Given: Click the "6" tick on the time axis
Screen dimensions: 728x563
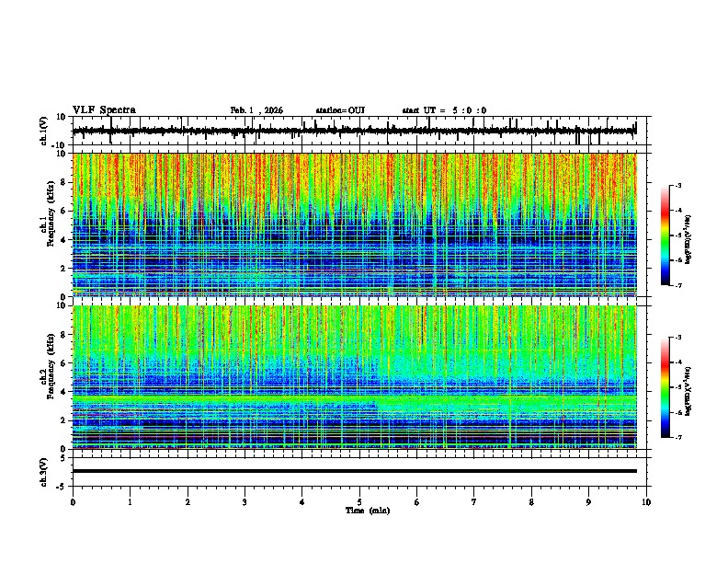Looking at the screenshot, I should point(417,502).
